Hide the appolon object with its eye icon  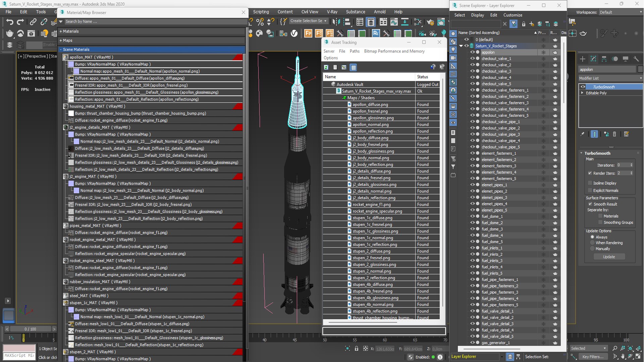(472, 52)
